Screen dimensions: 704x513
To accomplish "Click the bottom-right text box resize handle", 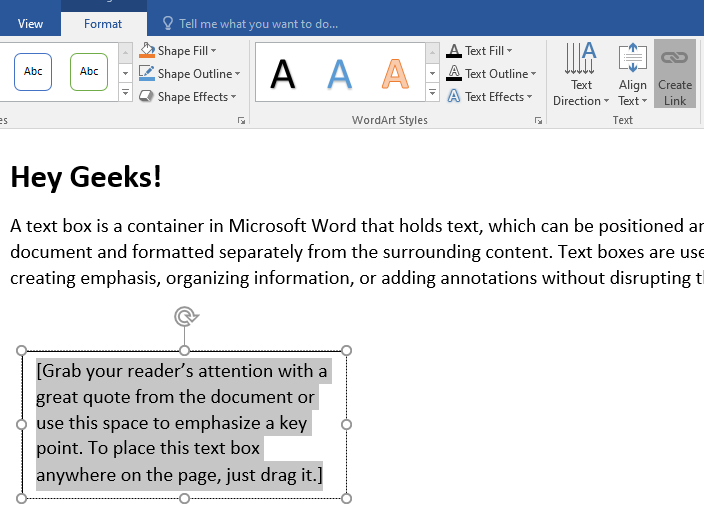I will (346, 498).
